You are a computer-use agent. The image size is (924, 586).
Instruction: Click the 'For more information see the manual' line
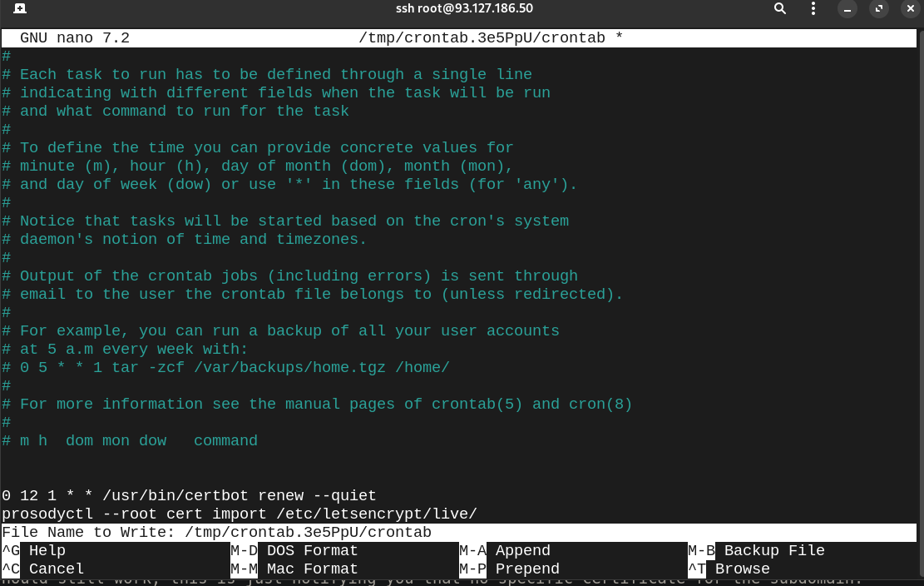[317, 405]
